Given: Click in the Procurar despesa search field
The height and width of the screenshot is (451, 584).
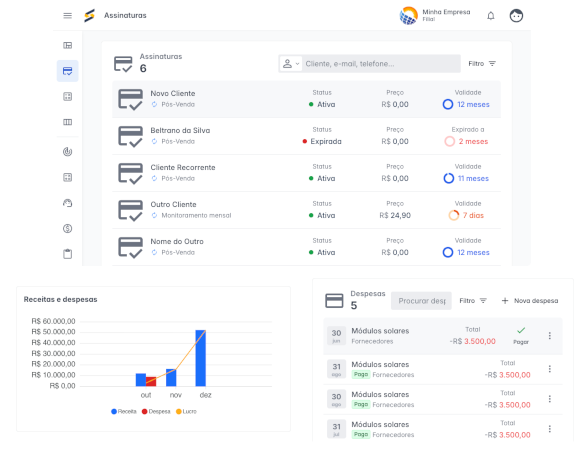Looking at the screenshot, I should (x=422, y=301).
